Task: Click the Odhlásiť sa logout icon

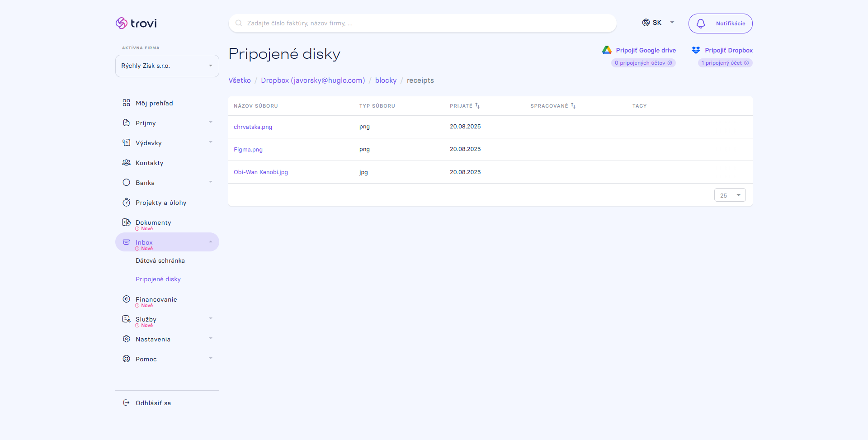Action: 126,402
